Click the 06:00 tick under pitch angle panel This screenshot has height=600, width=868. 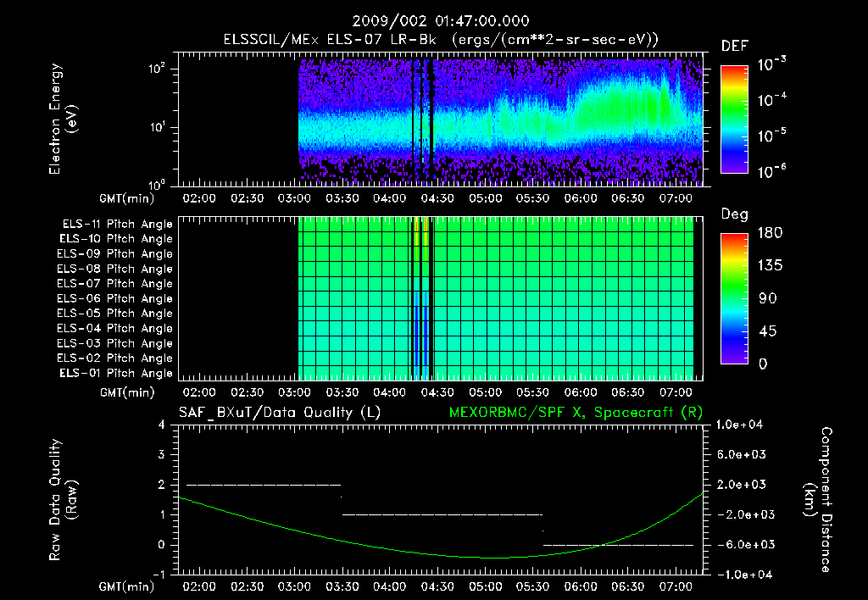(580, 392)
